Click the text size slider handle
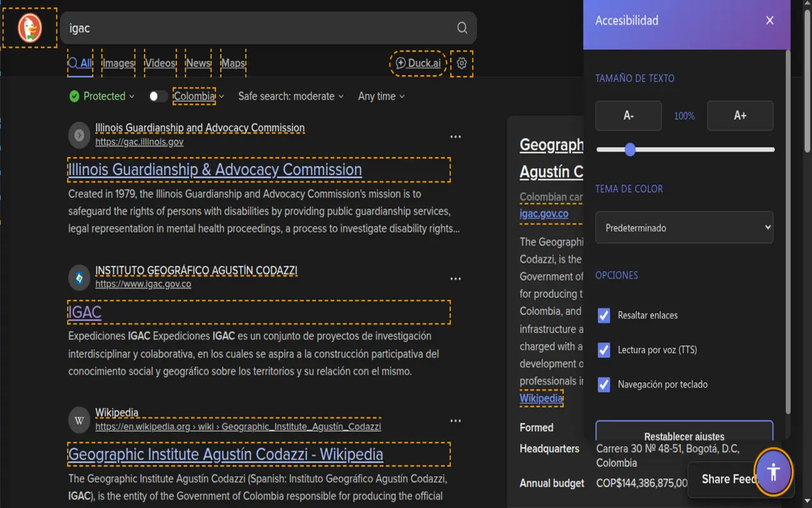The height and width of the screenshot is (508, 812). coord(630,150)
